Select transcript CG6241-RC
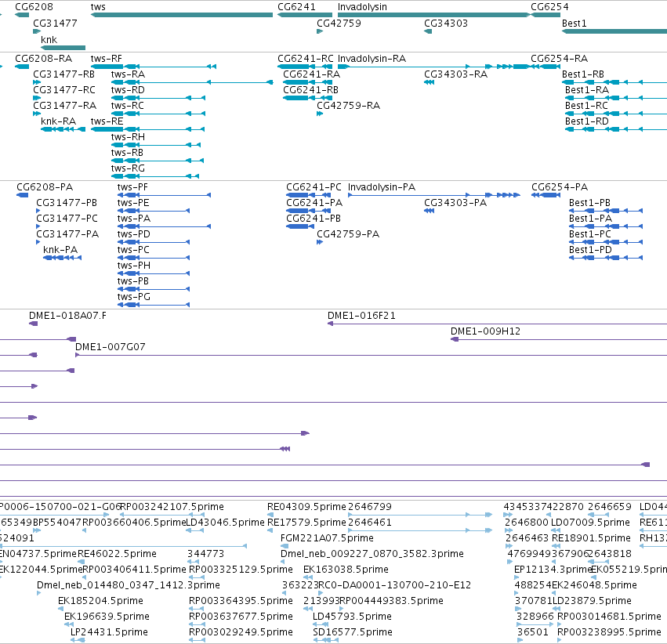Screen dimensions: 667x644 (x=305, y=67)
